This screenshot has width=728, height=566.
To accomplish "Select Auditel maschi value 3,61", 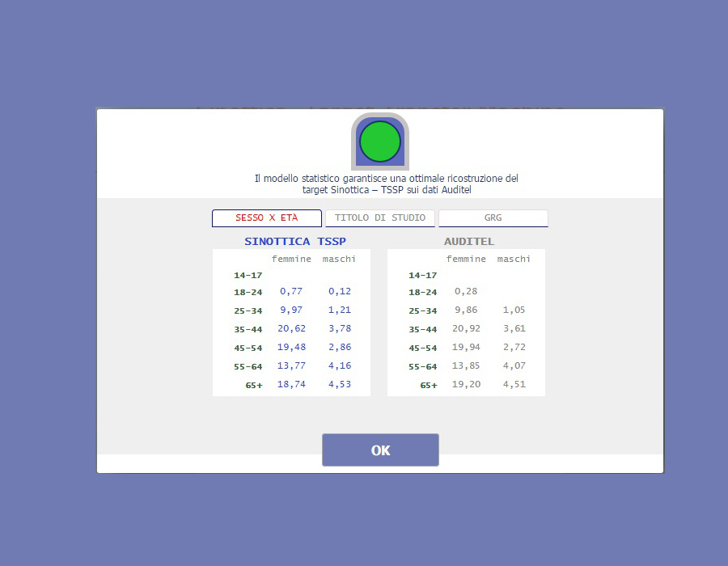I will 514,328.
